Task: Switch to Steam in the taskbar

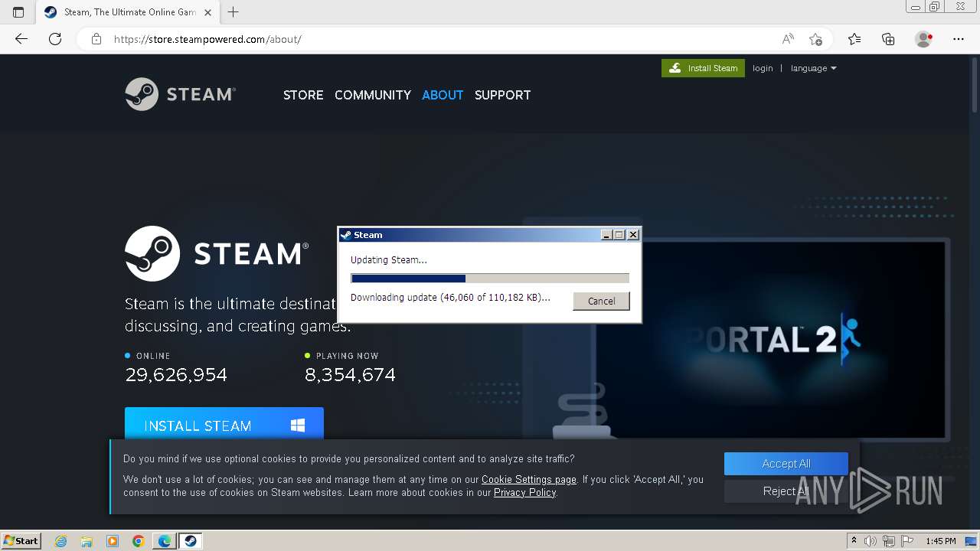Action: pos(191,541)
